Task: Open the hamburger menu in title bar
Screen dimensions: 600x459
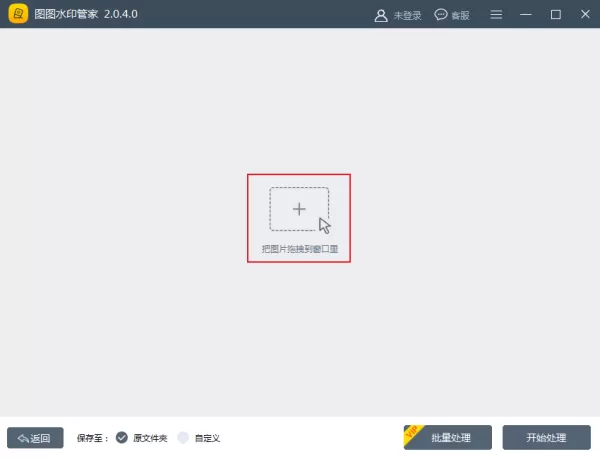Action: click(496, 15)
